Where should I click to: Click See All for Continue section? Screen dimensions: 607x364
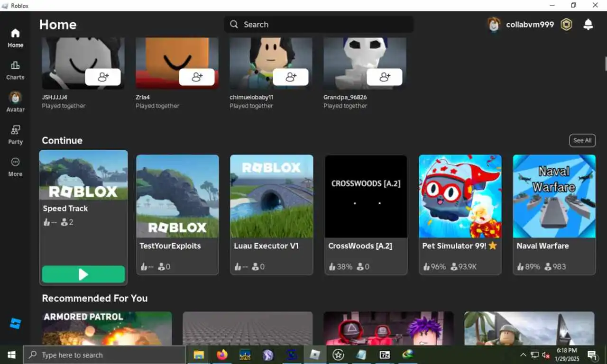582,140
